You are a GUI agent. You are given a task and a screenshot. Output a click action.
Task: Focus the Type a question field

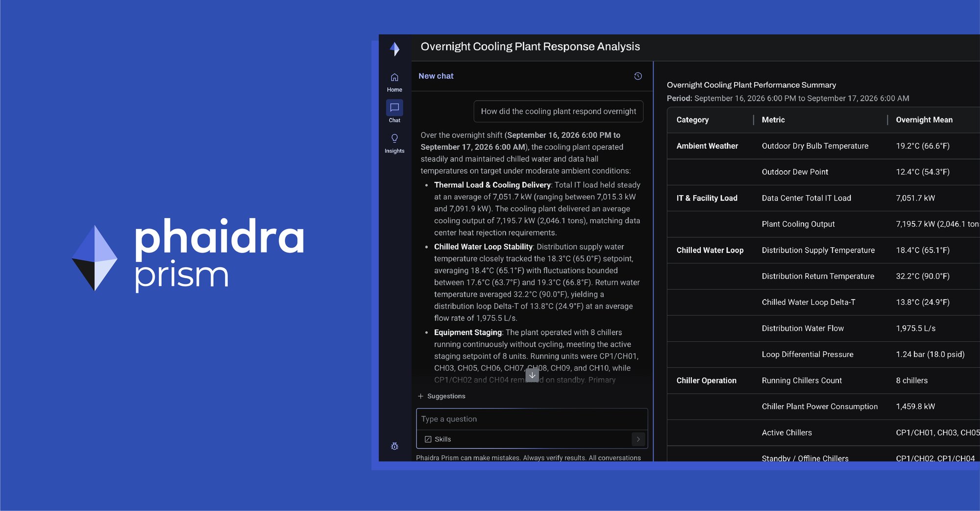pos(532,419)
